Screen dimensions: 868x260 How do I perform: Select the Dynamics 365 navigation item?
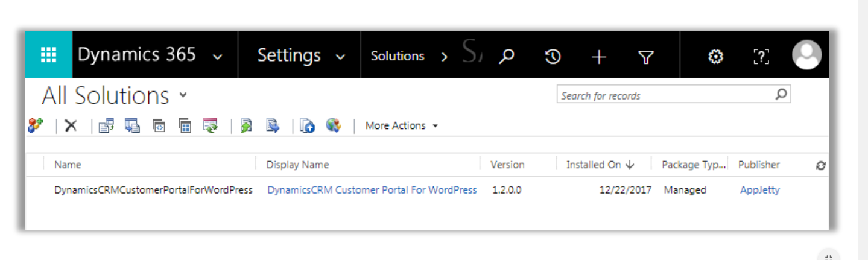point(137,55)
